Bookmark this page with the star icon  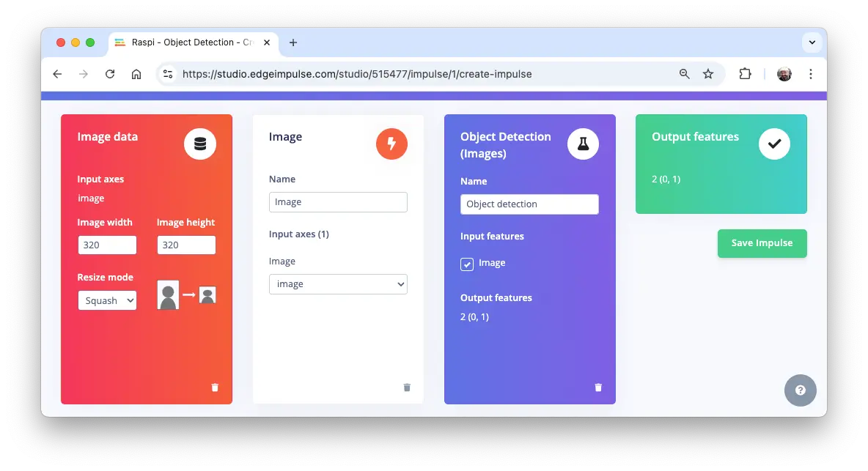tap(708, 74)
